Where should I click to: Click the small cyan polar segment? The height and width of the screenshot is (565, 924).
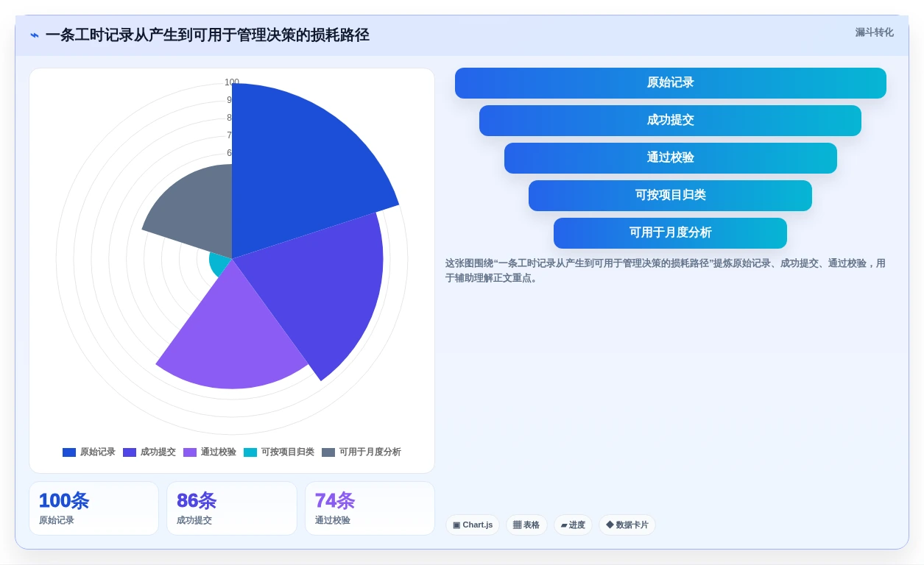click(217, 263)
